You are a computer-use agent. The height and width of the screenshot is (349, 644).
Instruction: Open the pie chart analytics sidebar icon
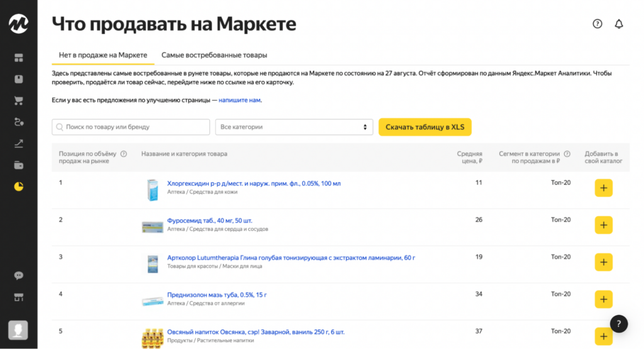pyautogui.click(x=19, y=187)
